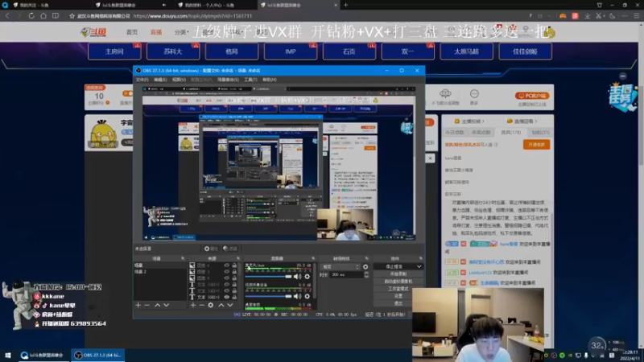Expand the 主播投稿 section chevron
This screenshot has height=362, width=644.
(x=484, y=121)
